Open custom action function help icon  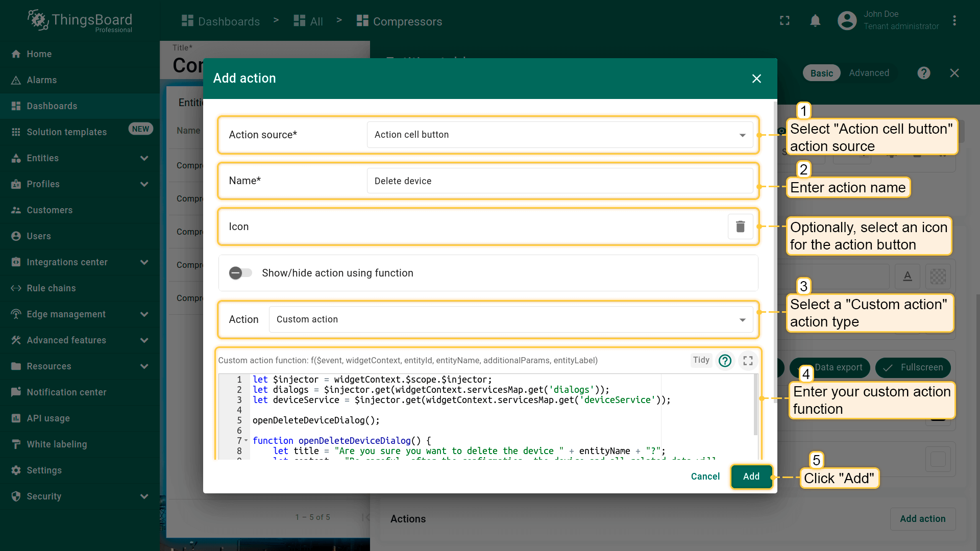click(x=725, y=361)
